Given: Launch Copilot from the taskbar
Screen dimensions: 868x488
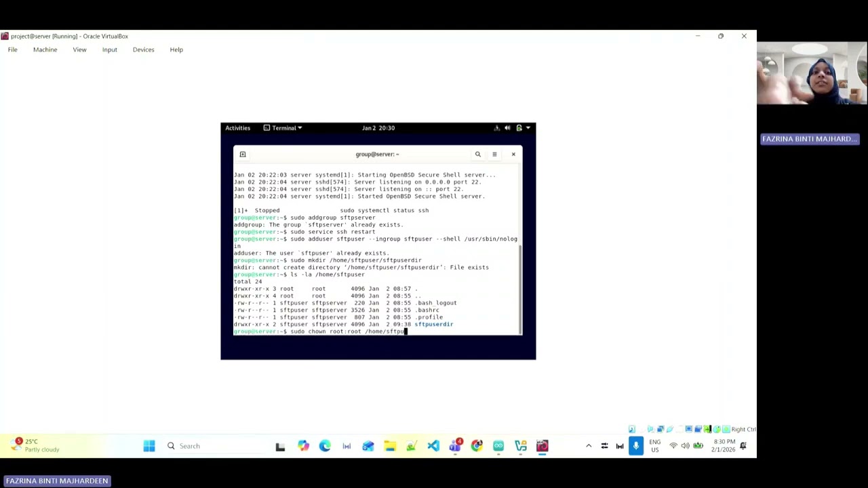Looking at the screenshot, I should point(303,446).
